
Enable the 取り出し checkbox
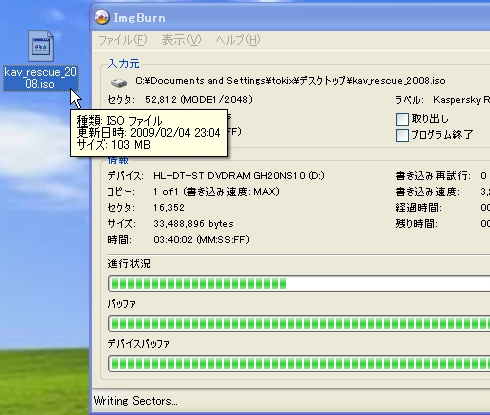click(402, 119)
